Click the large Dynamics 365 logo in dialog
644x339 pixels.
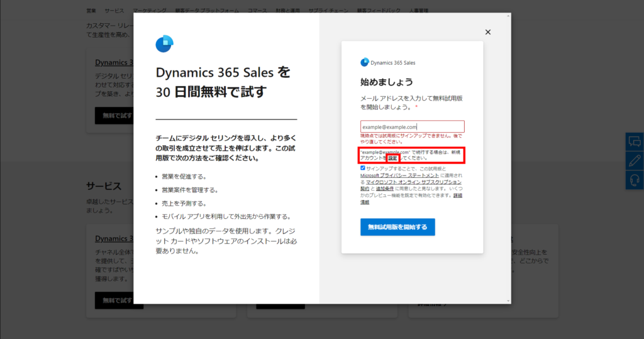164,44
